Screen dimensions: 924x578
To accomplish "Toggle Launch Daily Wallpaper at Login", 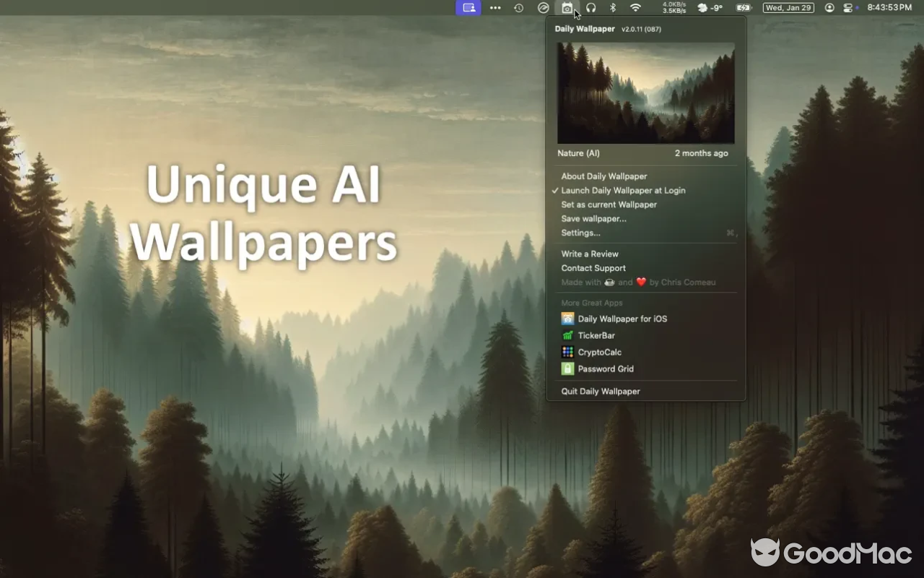I will point(623,191).
